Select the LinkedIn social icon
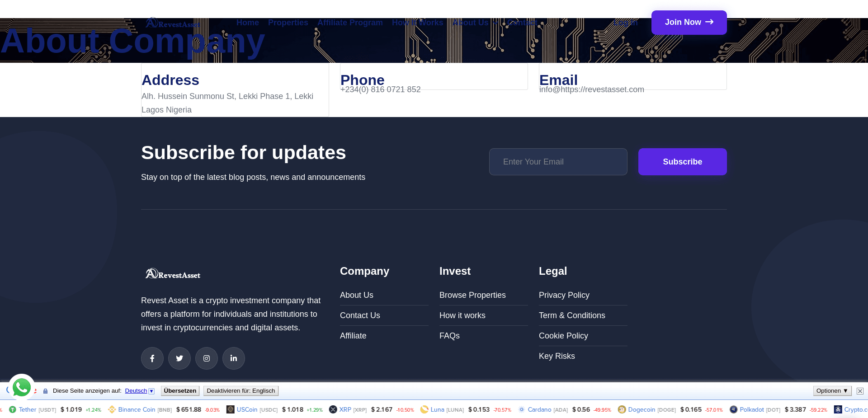868x418 pixels. click(233, 358)
